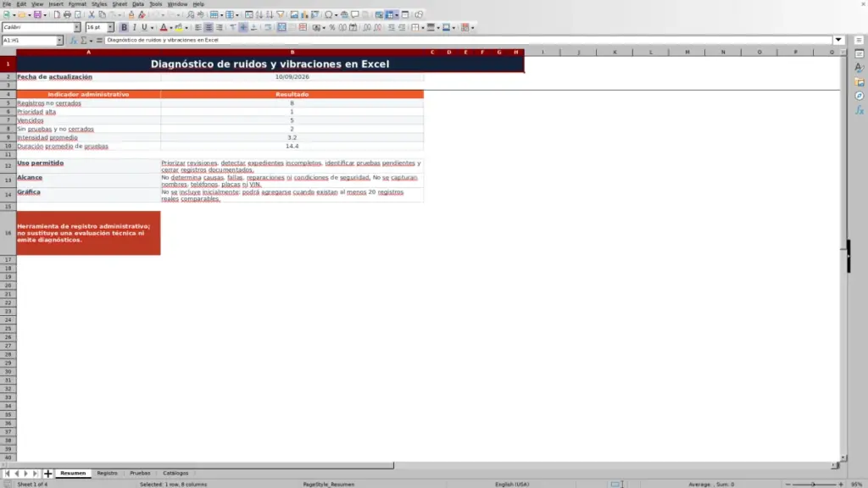868x488 pixels.
Task: Toggle Center Horizontally alignment
Action: (209, 28)
